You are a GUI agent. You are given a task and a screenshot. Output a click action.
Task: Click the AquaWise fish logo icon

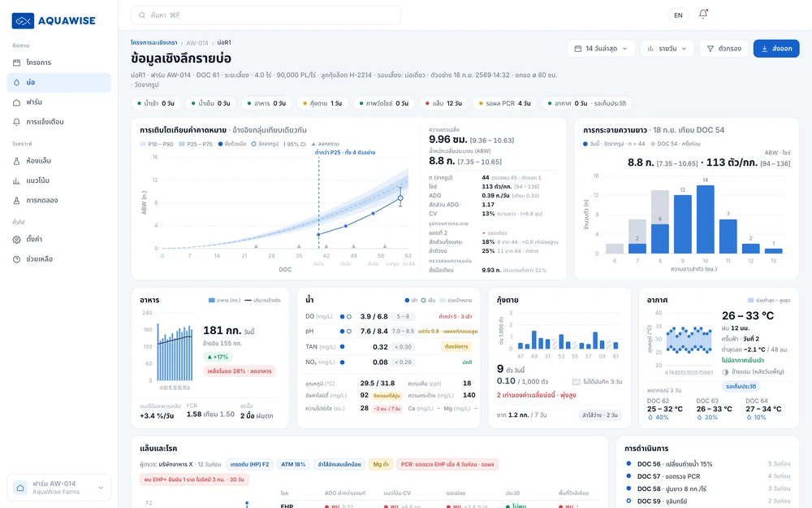coord(23,21)
